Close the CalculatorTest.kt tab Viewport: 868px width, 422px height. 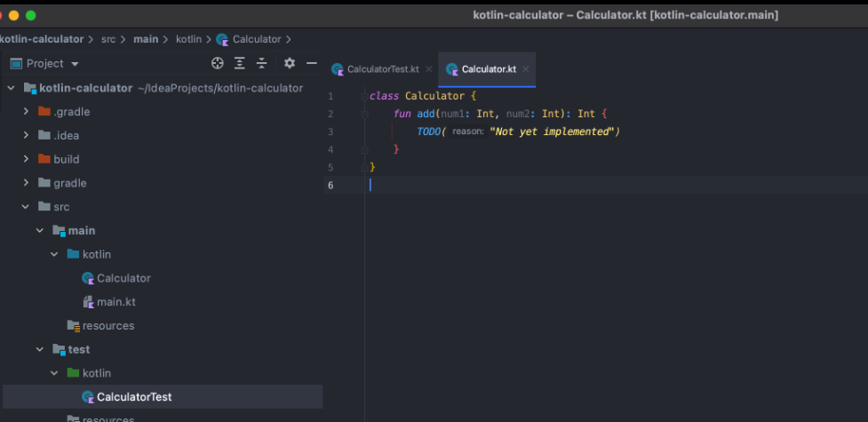(429, 69)
